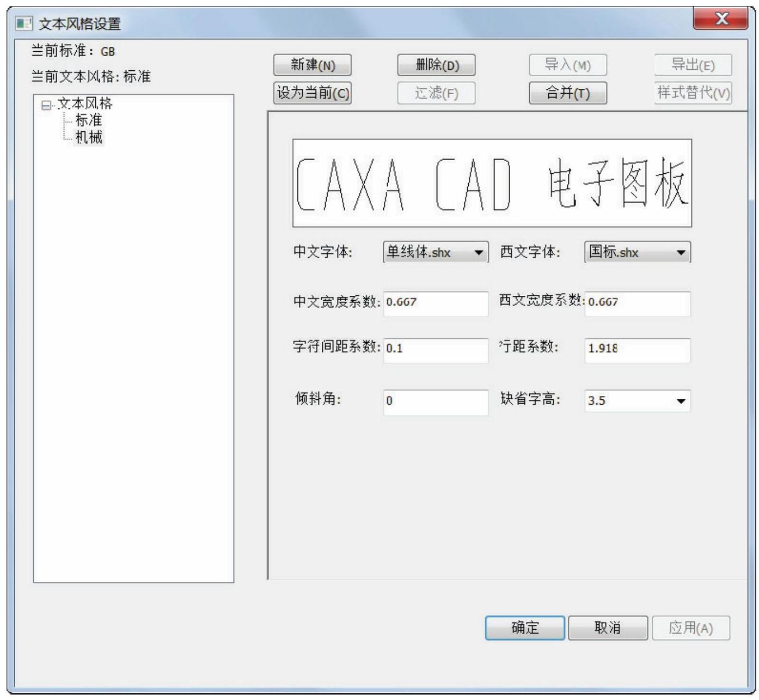
Task: Click the 合并(T) button
Action: (568, 93)
